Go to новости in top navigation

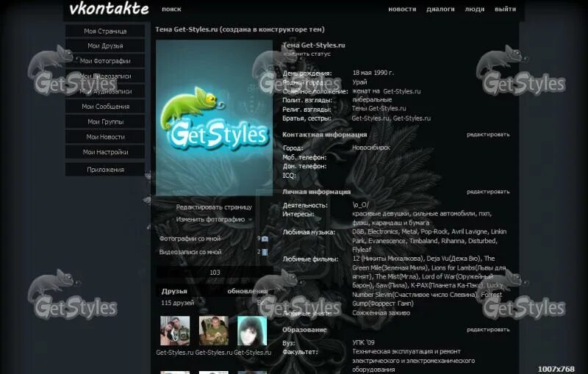point(402,9)
